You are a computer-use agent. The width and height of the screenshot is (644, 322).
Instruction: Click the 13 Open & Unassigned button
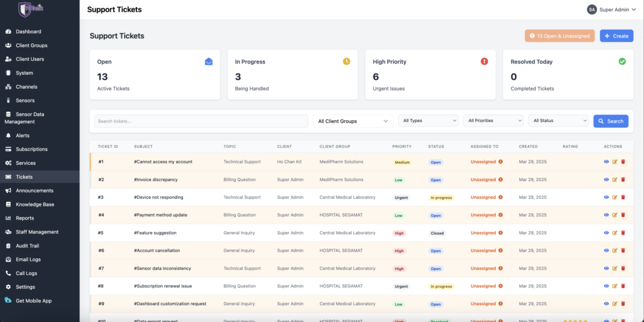560,36
